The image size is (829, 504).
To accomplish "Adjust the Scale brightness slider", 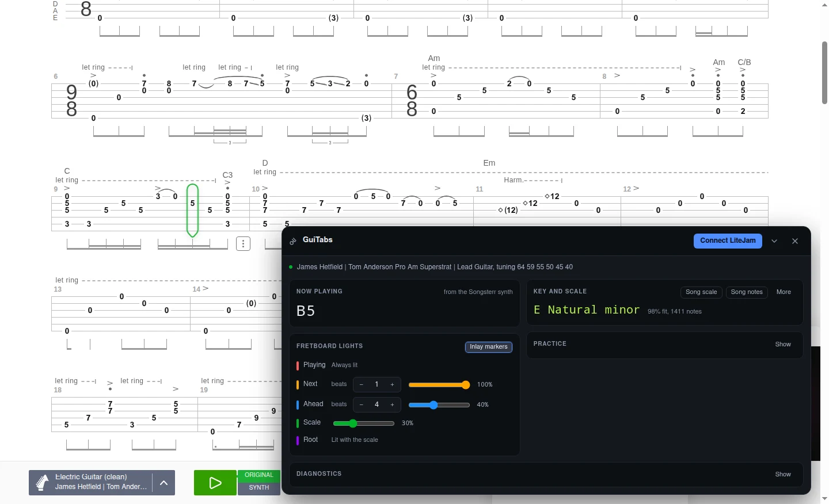I will coord(364,423).
